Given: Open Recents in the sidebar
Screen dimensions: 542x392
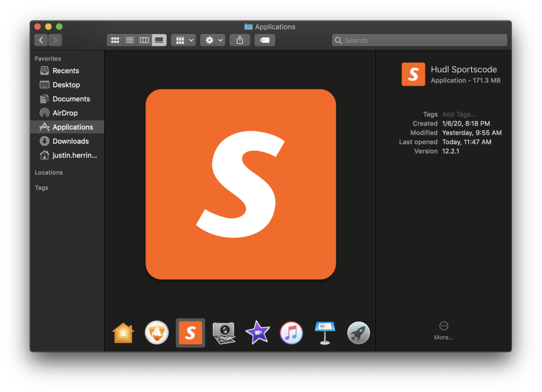Looking at the screenshot, I should click(x=65, y=70).
